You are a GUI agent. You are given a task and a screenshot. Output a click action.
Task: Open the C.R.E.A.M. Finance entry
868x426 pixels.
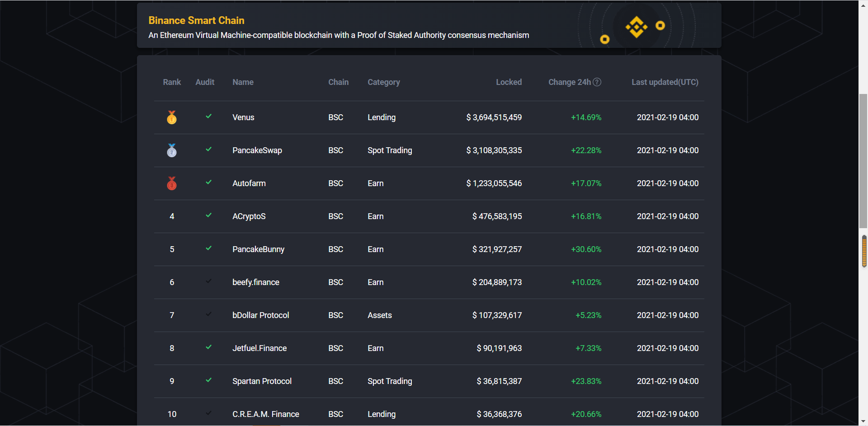pos(265,414)
